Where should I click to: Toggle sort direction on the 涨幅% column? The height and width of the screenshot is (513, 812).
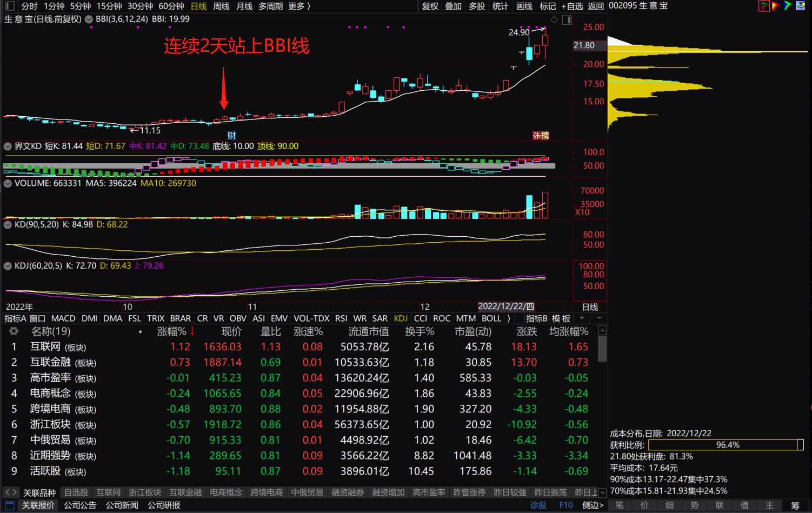point(193,331)
